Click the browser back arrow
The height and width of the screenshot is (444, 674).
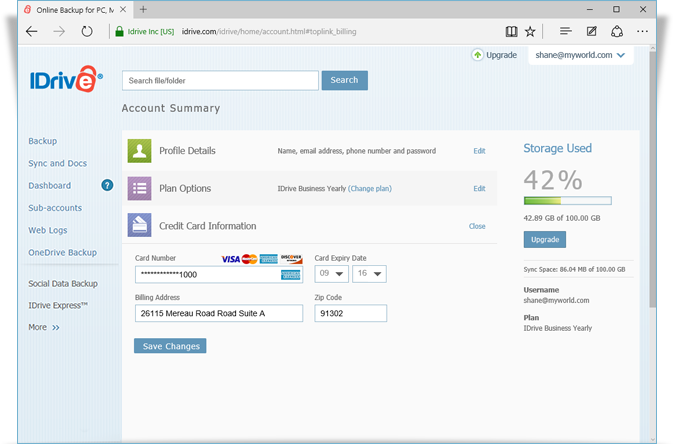coord(32,31)
